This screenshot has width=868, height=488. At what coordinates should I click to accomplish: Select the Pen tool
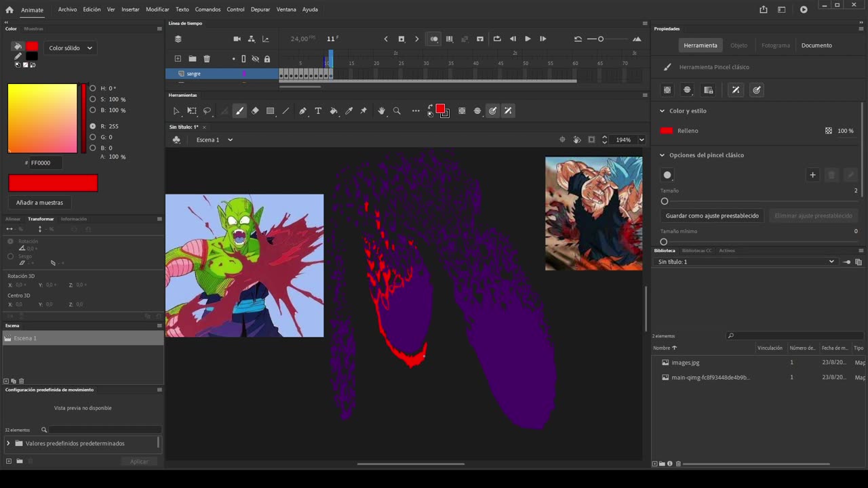(302, 110)
